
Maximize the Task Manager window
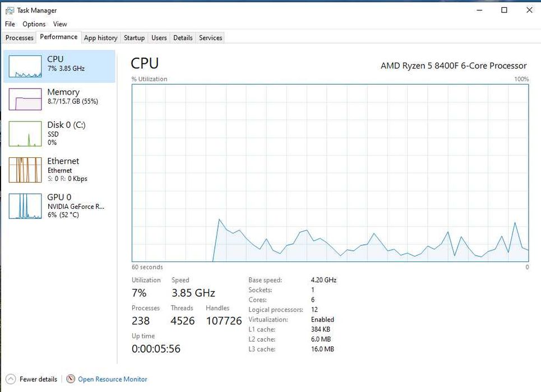point(504,10)
